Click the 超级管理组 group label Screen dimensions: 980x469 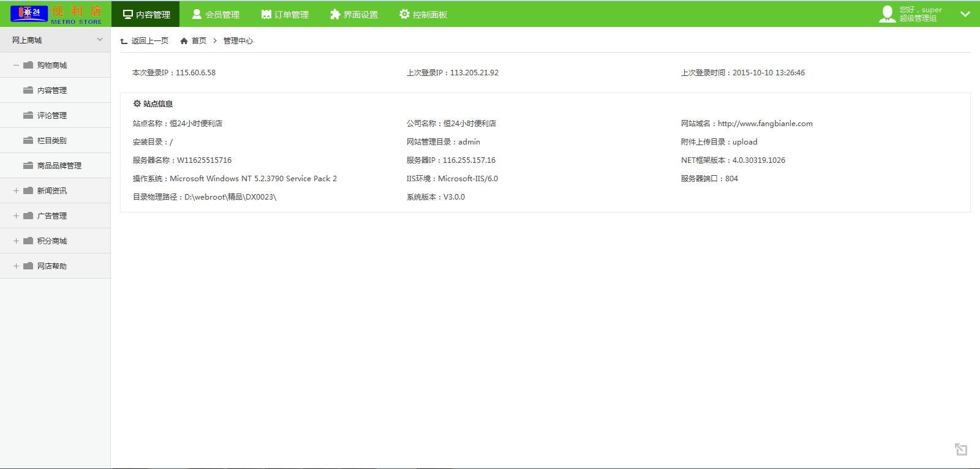pyautogui.click(x=918, y=18)
